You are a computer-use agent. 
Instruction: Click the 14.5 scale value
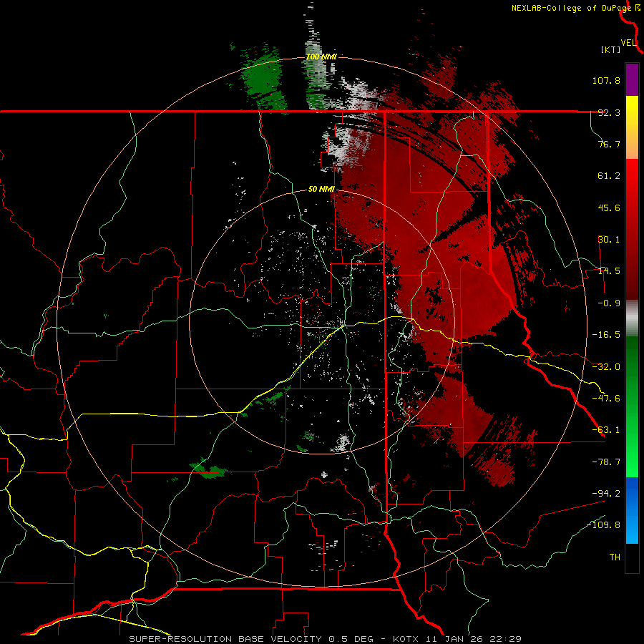(x=609, y=271)
